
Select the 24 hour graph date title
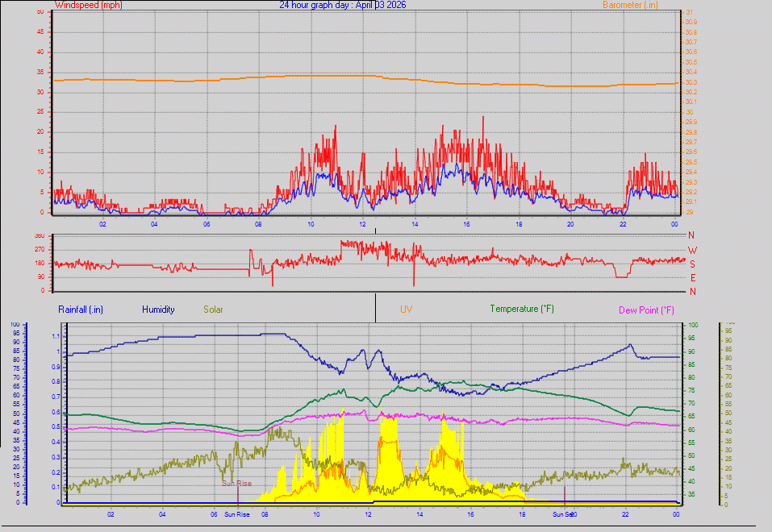[x=342, y=5]
